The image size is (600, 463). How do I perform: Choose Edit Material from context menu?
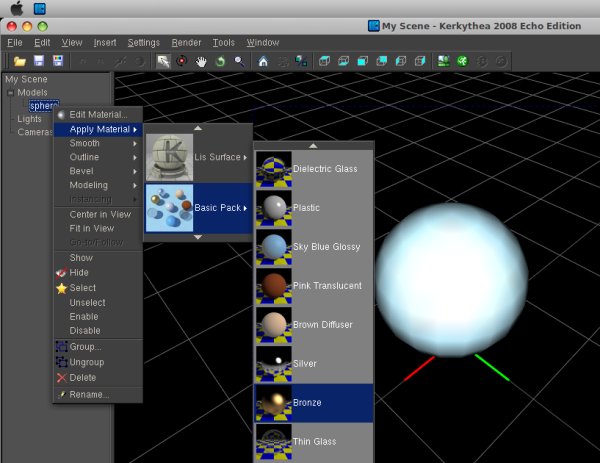pos(97,114)
